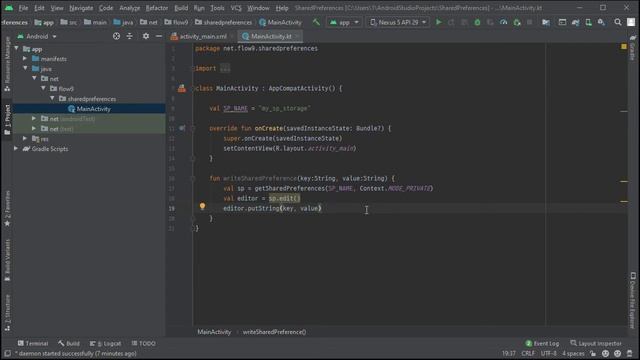This screenshot has width=640, height=360.
Task: Click the yellow inspection warning square
Action: (624, 47)
